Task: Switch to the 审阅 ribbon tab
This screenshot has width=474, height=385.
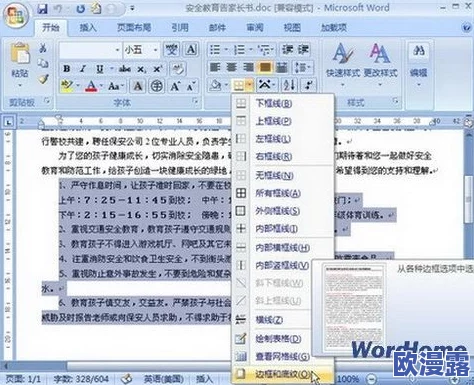Action: pyautogui.click(x=255, y=27)
